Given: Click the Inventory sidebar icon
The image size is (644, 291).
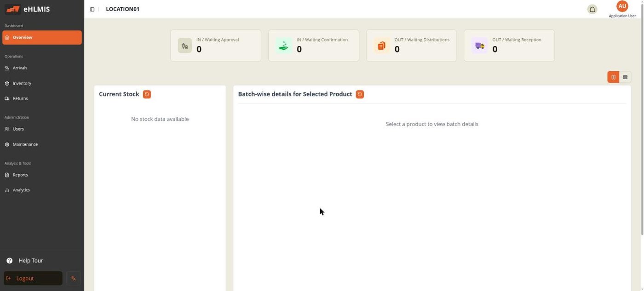Looking at the screenshot, I should tap(7, 83).
